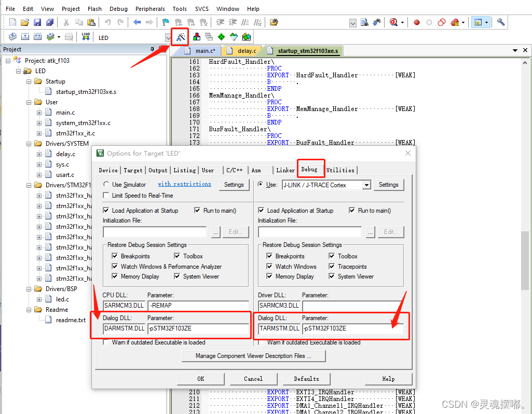Viewport: 532px width, 414px height.
Task: Open the SVCS menu
Action: click(x=202, y=9)
